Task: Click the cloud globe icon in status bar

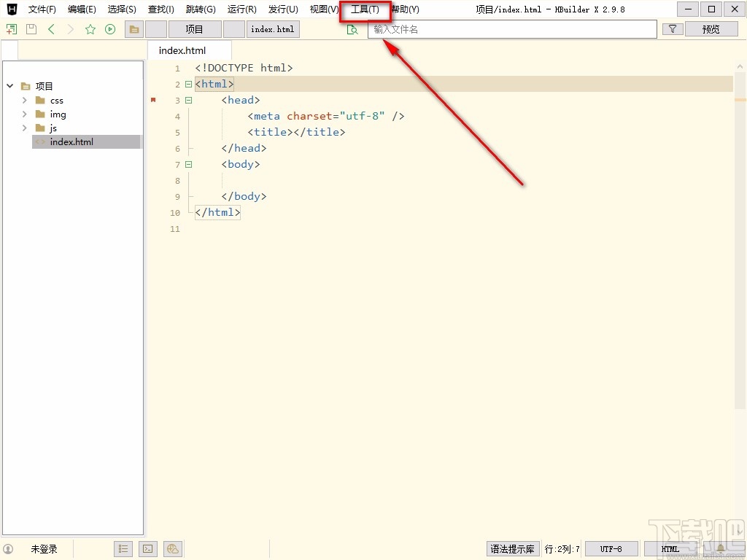Action: point(173,549)
